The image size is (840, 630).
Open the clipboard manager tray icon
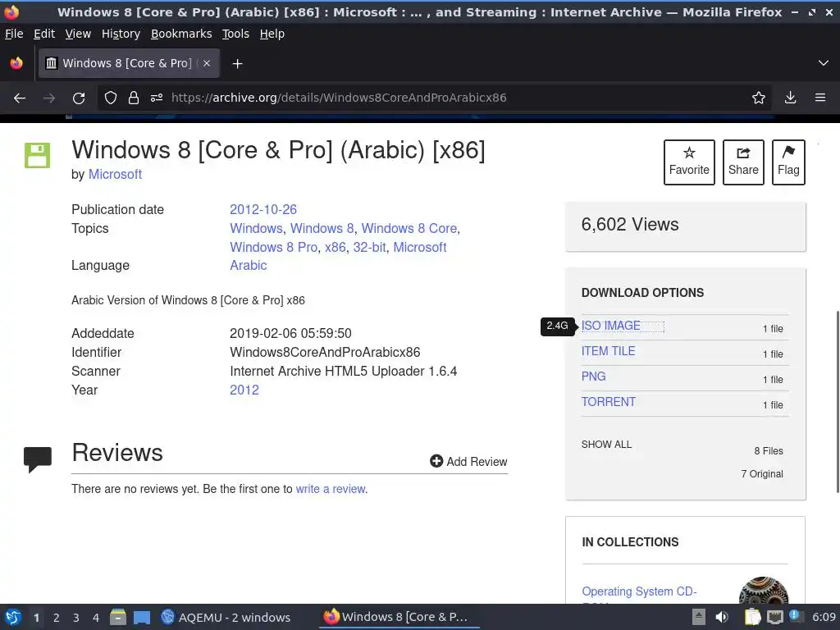tap(751, 617)
